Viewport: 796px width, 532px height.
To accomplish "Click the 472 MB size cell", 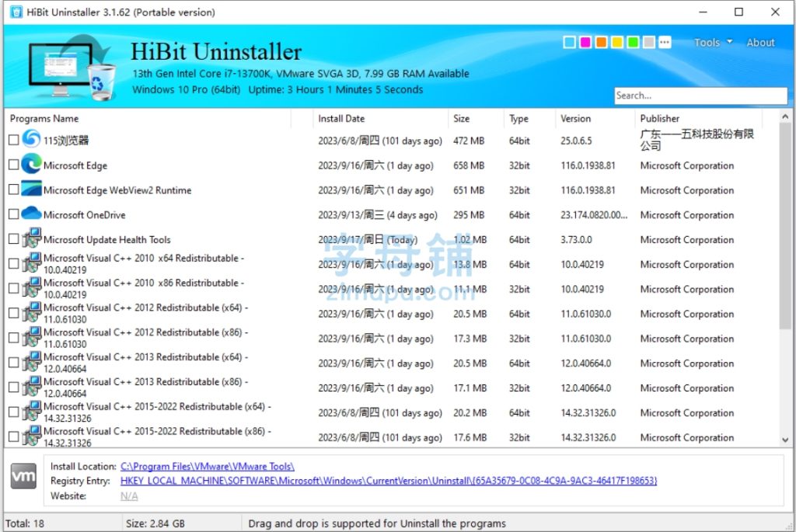I will point(469,141).
